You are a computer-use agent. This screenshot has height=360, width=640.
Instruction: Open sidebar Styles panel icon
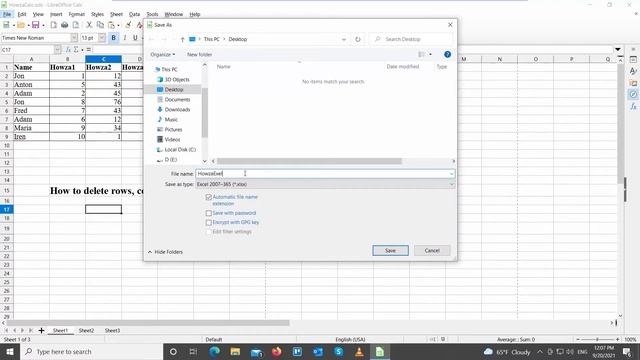point(633,71)
